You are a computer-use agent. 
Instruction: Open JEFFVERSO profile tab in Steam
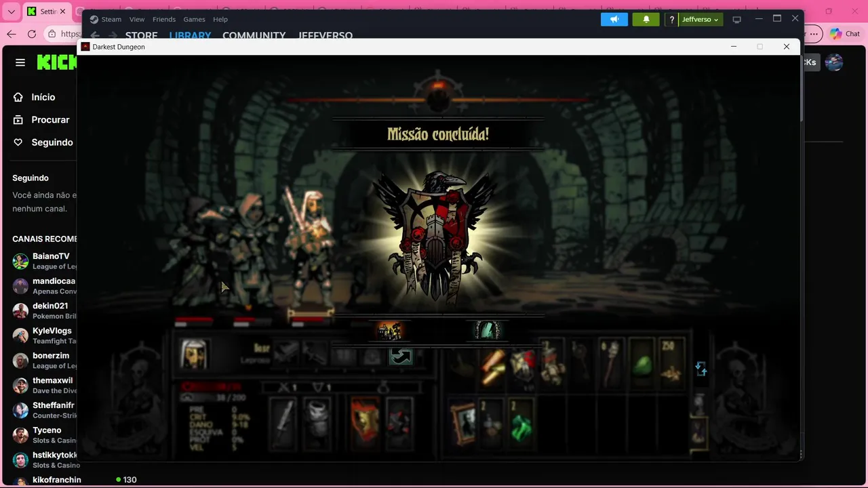coord(325,35)
